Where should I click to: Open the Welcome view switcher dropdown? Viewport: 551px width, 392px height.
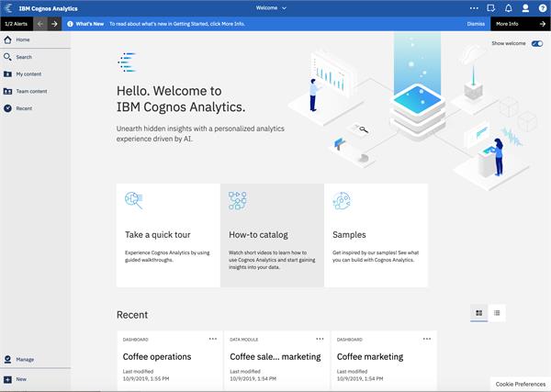tap(271, 7)
